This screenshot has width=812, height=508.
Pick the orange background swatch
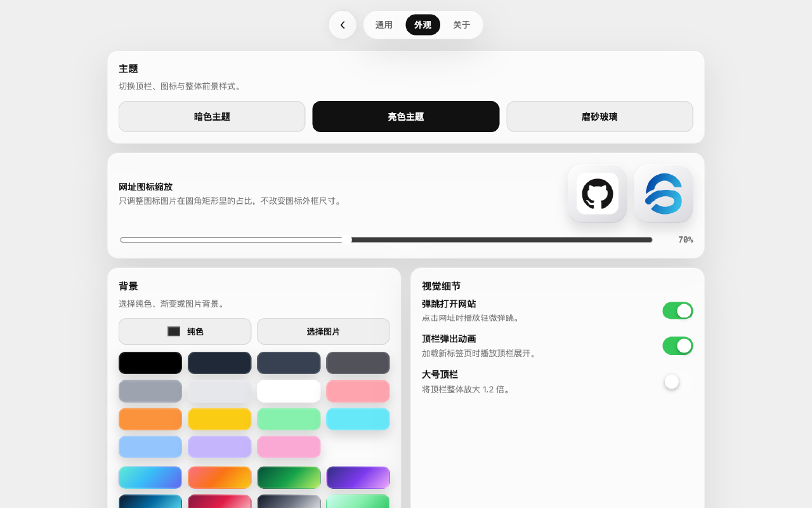[150, 419]
